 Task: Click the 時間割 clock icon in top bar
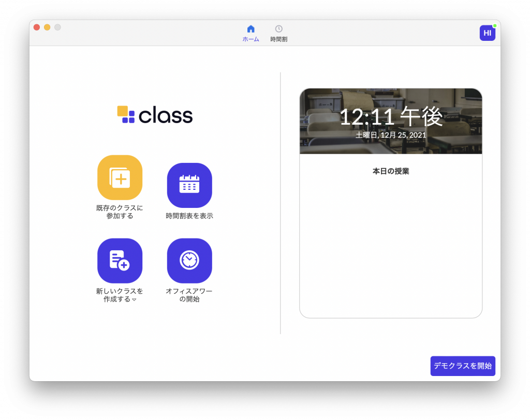(278, 29)
